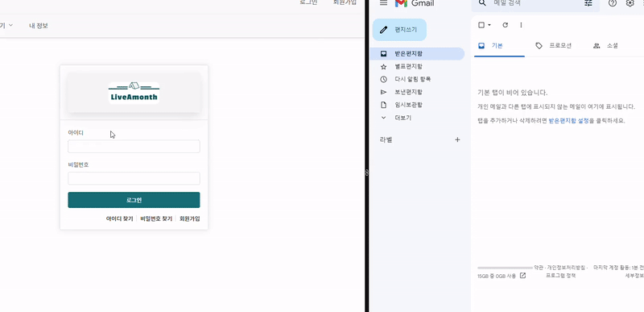The image size is (644, 312).
Task: Click the green 로그인 button
Action: [x=134, y=200]
